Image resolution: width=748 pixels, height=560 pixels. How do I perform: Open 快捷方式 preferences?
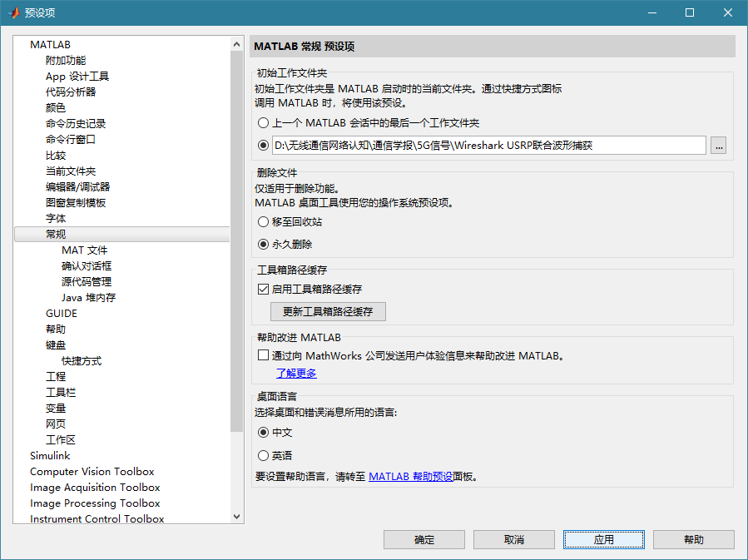pyautogui.click(x=81, y=360)
